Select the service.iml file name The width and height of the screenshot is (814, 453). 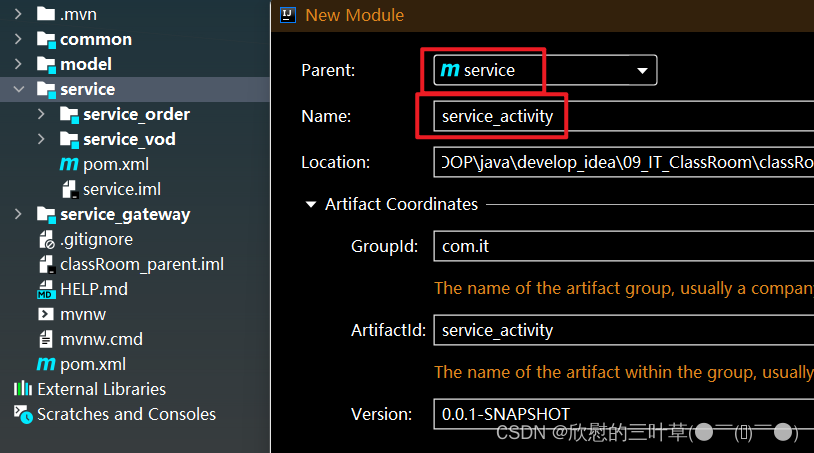click(122, 189)
